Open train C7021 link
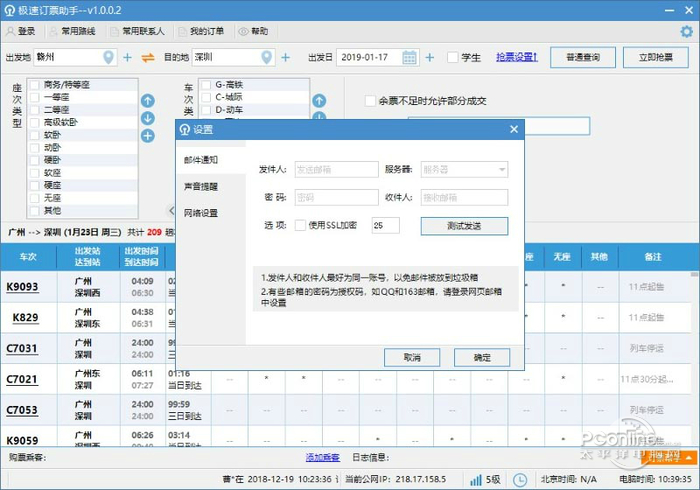700x490 pixels. coord(22,379)
